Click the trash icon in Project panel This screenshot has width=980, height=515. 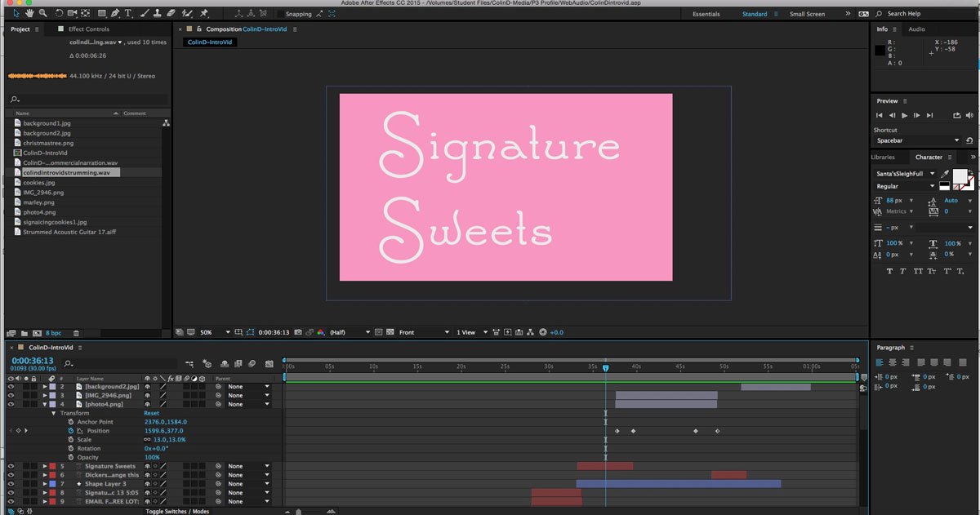point(76,333)
